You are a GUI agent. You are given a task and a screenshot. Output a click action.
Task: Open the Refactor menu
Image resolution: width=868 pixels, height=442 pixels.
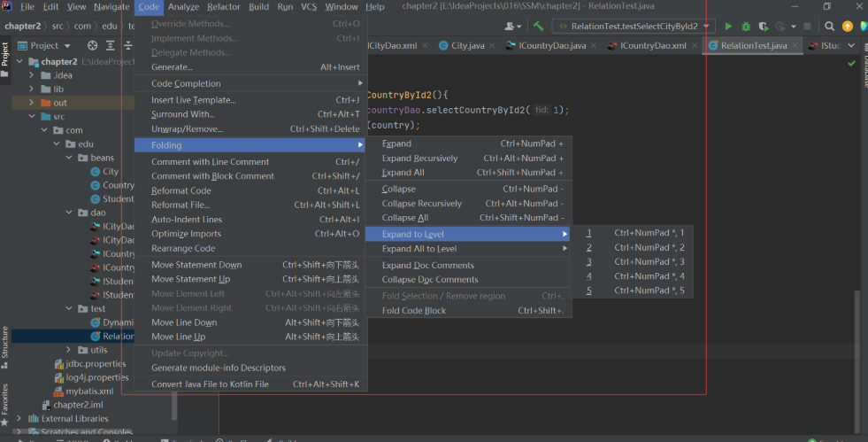click(224, 7)
